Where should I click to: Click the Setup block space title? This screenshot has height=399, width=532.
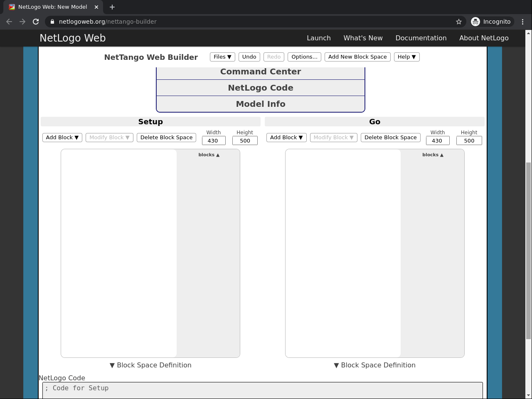click(150, 122)
